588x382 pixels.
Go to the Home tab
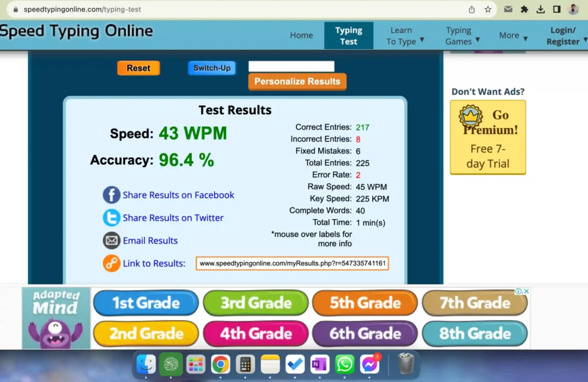pyautogui.click(x=301, y=35)
